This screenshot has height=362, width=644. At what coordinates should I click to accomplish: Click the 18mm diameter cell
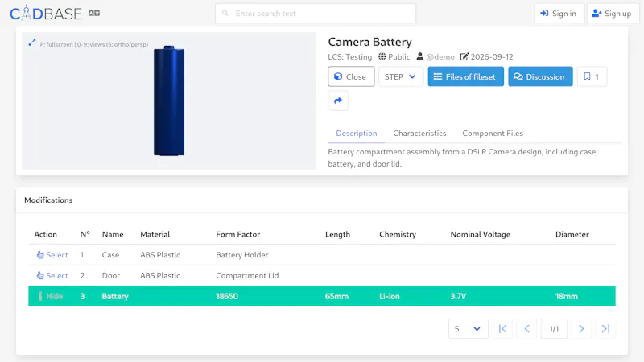coord(567,296)
